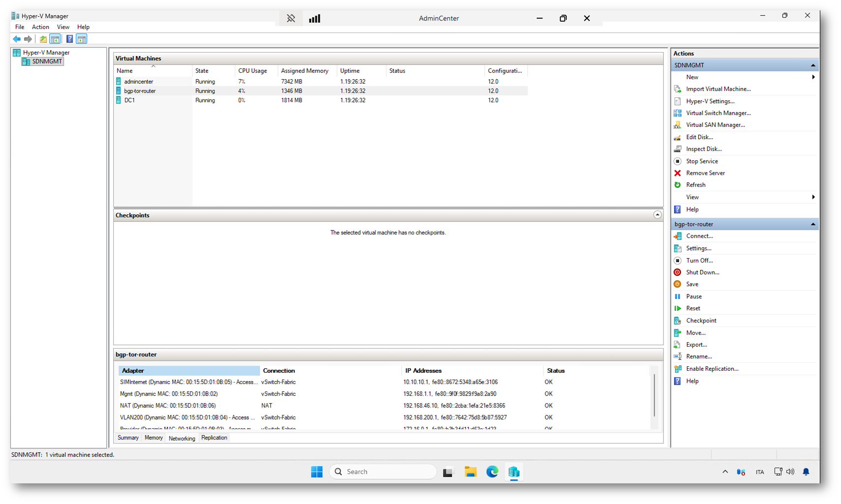Collapse the SDNMGMT actions section

pos(812,65)
